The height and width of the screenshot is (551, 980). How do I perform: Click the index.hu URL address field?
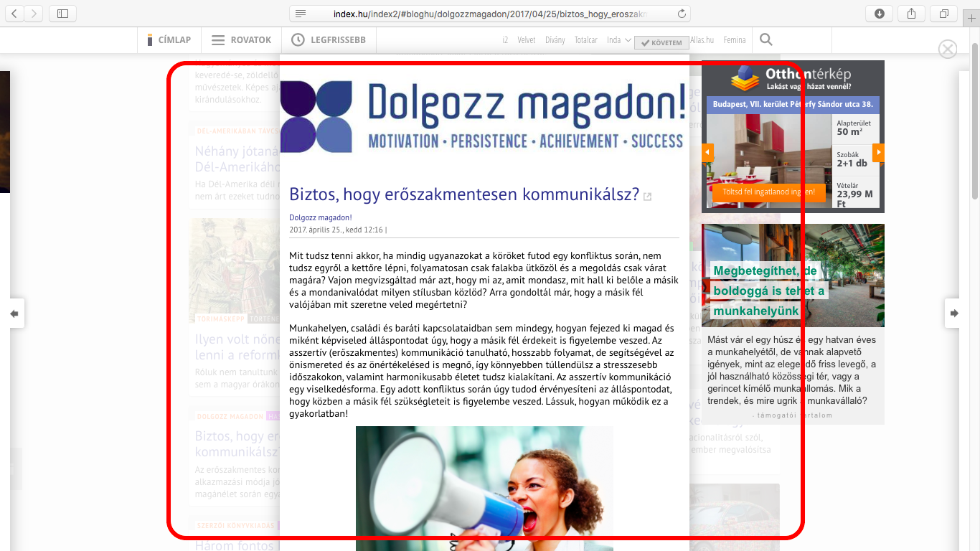[x=491, y=14]
